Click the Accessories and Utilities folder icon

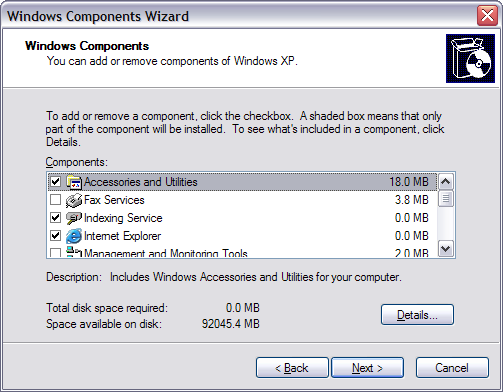(74, 182)
